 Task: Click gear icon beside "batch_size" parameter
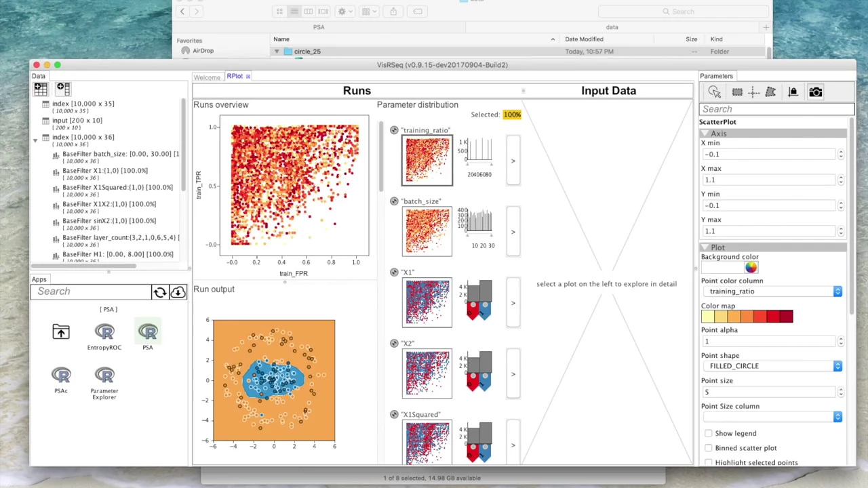coord(394,201)
